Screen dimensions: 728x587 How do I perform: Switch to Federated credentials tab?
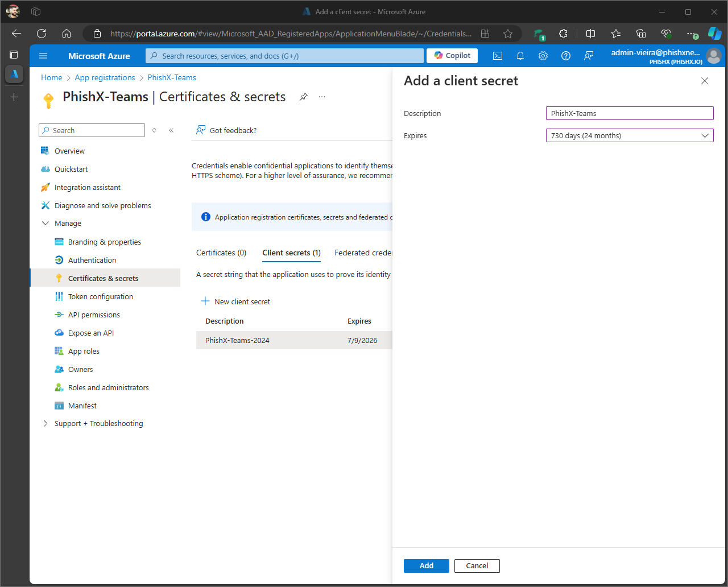[x=363, y=253]
